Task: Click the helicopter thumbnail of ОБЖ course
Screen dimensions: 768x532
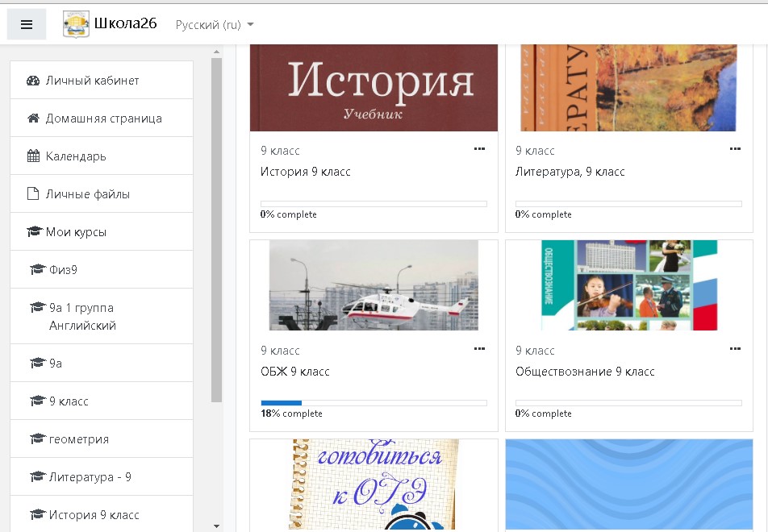Action: point(374,285)
